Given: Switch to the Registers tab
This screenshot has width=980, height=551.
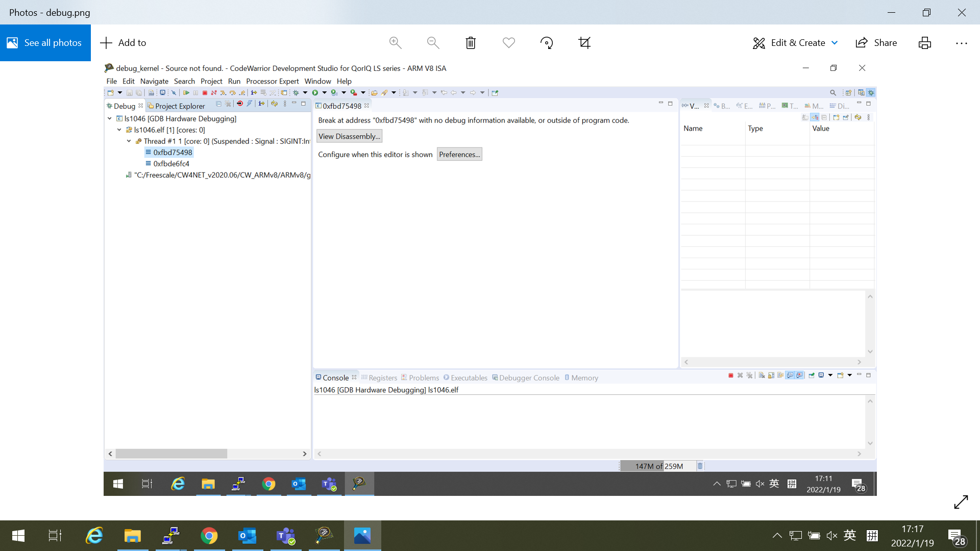Looking at the screenshot, I should click(383, 378).
